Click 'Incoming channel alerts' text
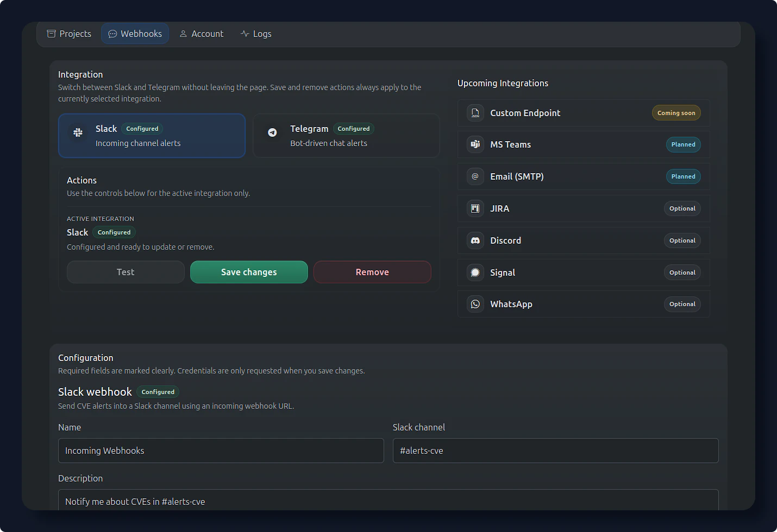 pos(138,143)
